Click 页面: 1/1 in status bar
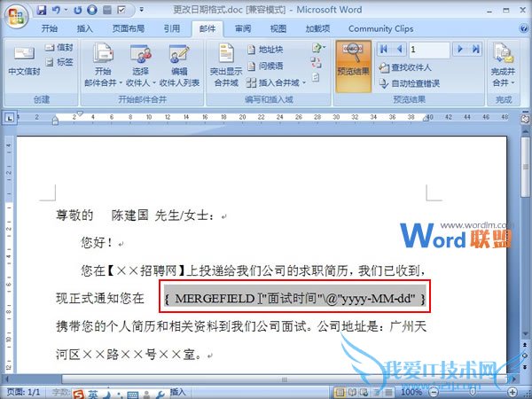This screenshot has width=532, height=399. pyautogui.click(x=23, y=392)
